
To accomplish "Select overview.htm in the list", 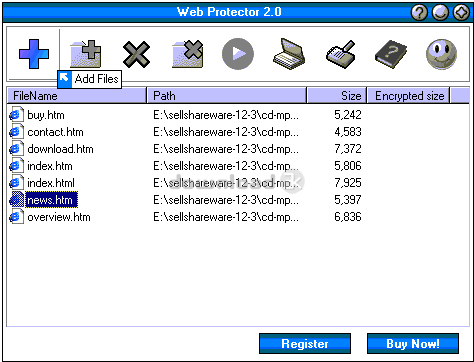I will 59,217.
